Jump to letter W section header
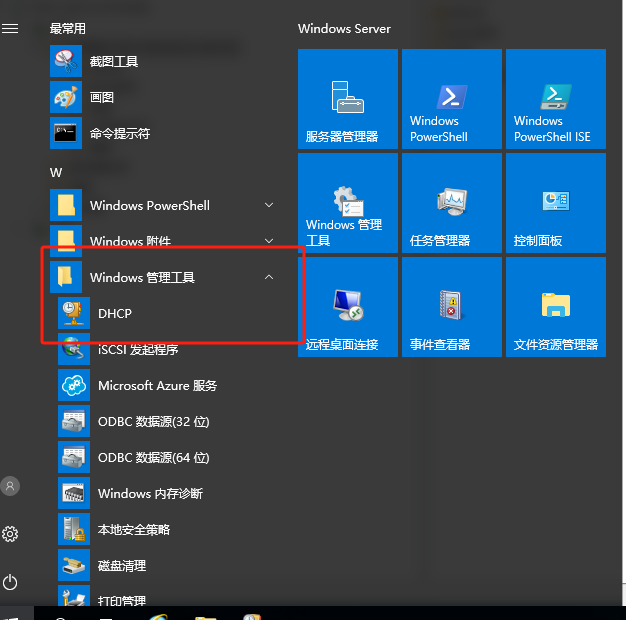Screen dimensions: 626x620 [x=56, y=173]
